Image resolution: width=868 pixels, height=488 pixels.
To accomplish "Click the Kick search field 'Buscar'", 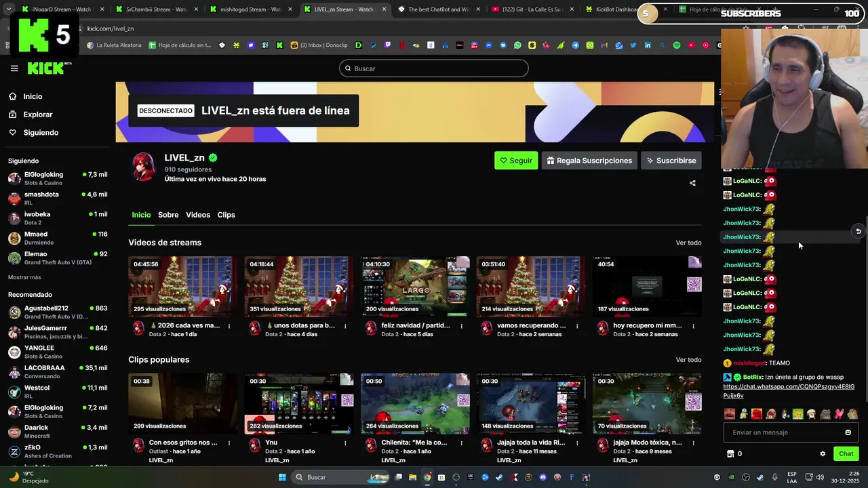I will 434,68.
